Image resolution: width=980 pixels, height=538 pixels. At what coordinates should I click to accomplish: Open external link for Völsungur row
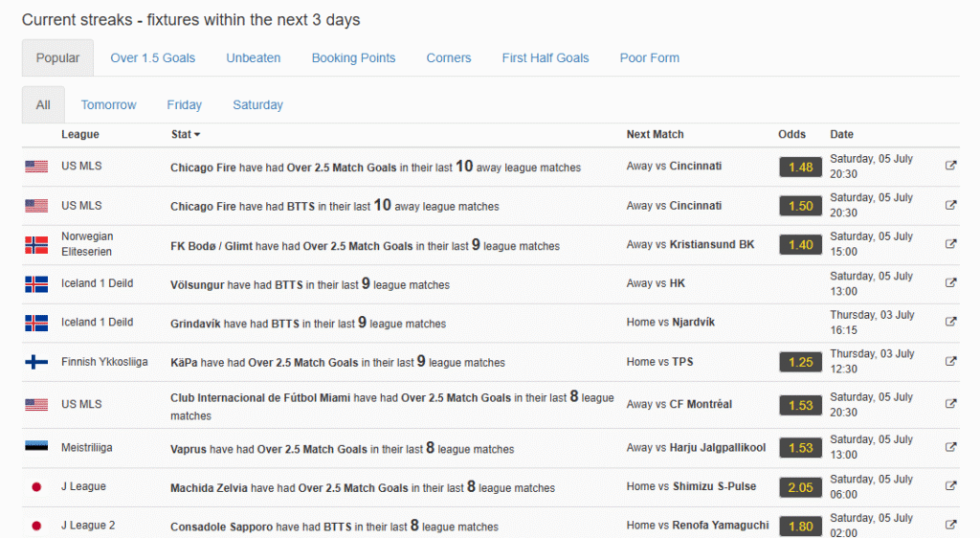coord(950,283)
